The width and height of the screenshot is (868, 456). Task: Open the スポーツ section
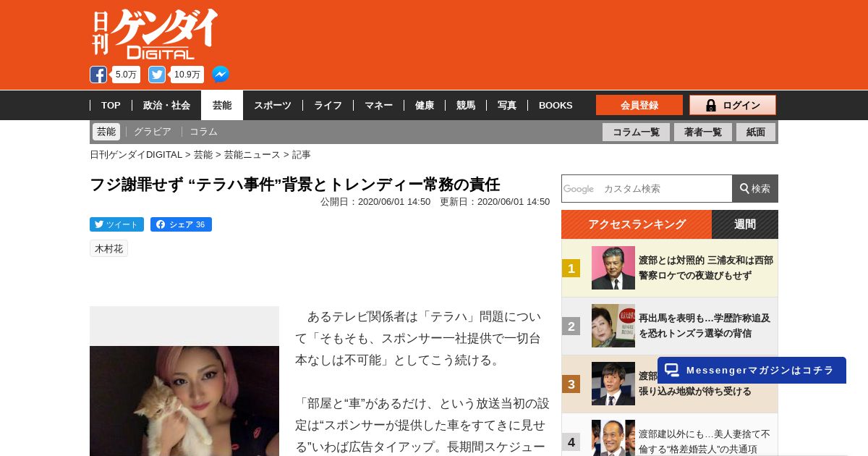pyautogui.click(x=273, y=106)
